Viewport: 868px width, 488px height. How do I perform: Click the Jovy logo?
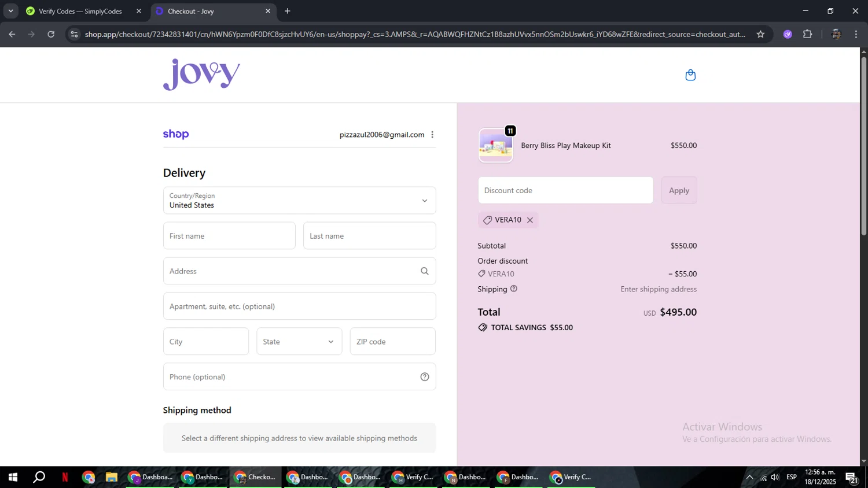click(201, 75)
